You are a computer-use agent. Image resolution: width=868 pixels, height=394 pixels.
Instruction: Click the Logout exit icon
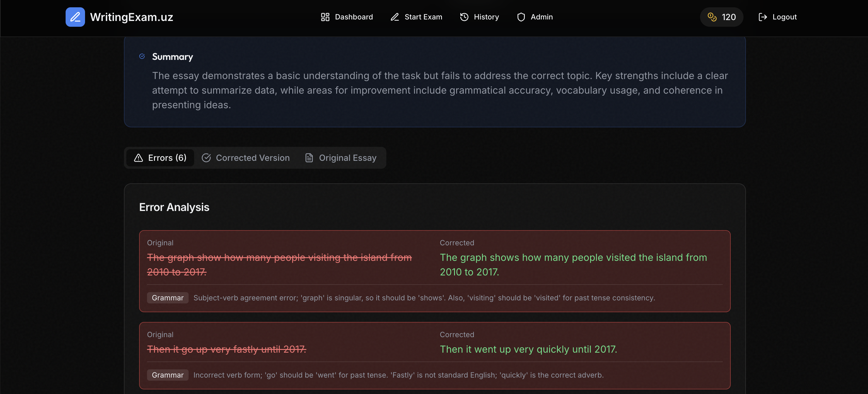(763, 17)
